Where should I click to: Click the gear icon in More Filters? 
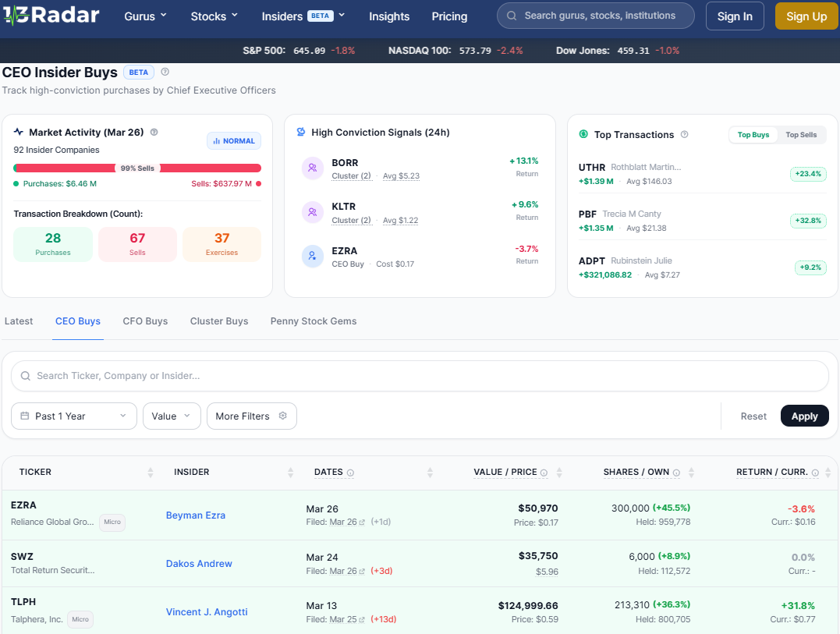[x=283, y=416]
